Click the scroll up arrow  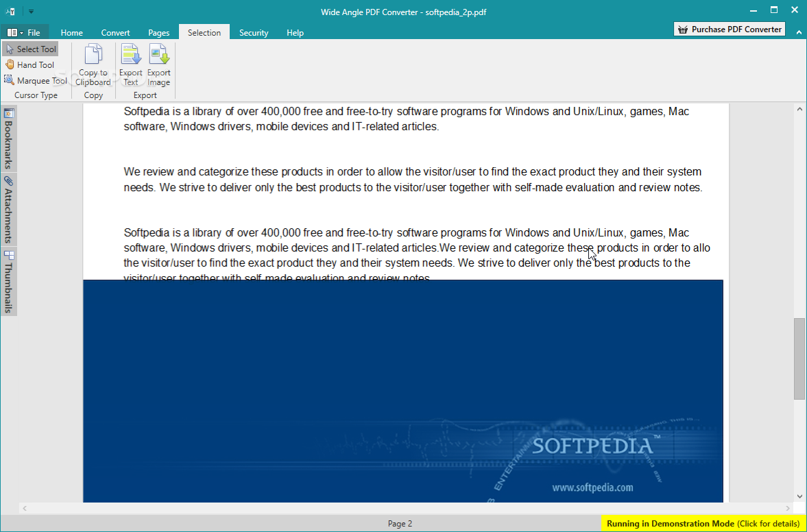(799, 109)
